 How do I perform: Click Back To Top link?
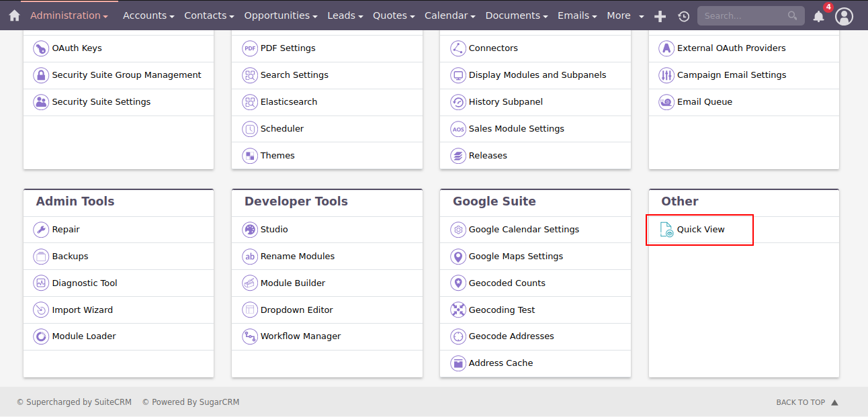point(807,402)
